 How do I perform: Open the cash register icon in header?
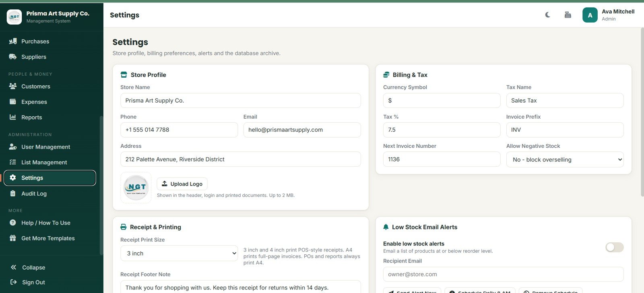click(568, 15)
